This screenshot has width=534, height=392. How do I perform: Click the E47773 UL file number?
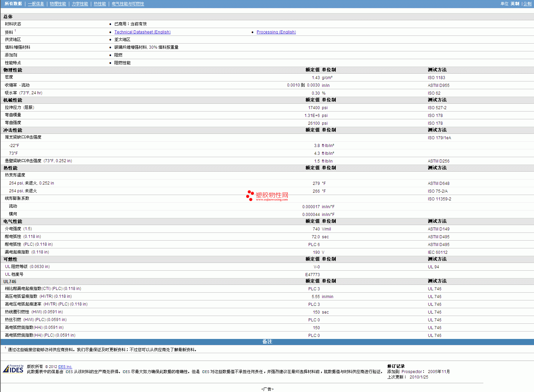(312, 275)
